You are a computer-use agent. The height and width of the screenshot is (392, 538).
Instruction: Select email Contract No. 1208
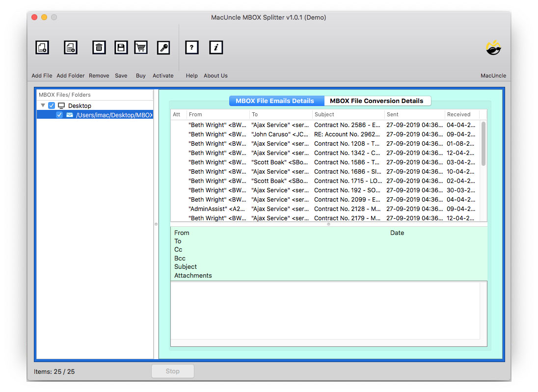(326, 144)
